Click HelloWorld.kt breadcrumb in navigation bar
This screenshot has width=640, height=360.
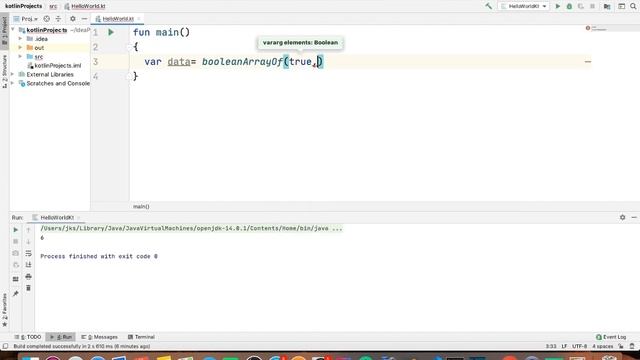click(85, 6)
